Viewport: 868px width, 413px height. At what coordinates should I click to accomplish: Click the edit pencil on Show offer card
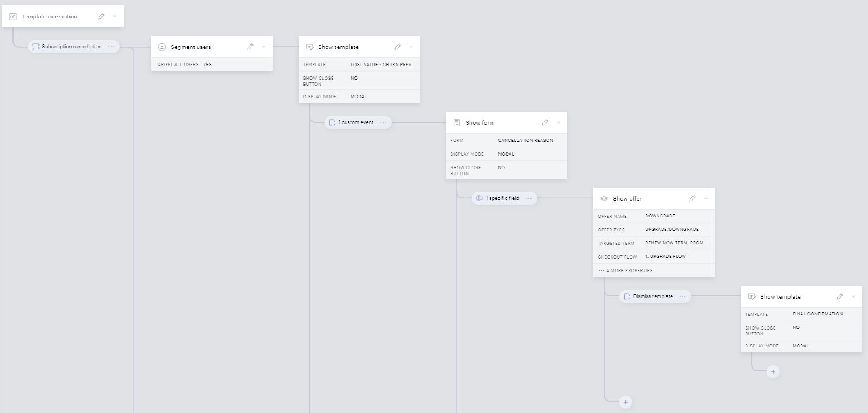coord(692,198)
